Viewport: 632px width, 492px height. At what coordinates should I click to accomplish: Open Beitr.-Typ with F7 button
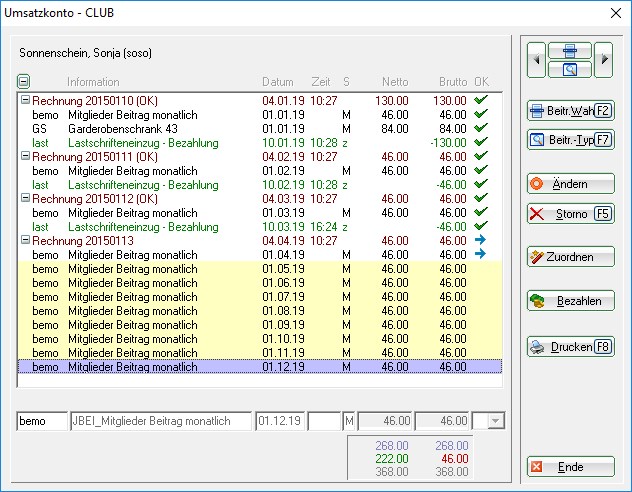coord(570,140)
